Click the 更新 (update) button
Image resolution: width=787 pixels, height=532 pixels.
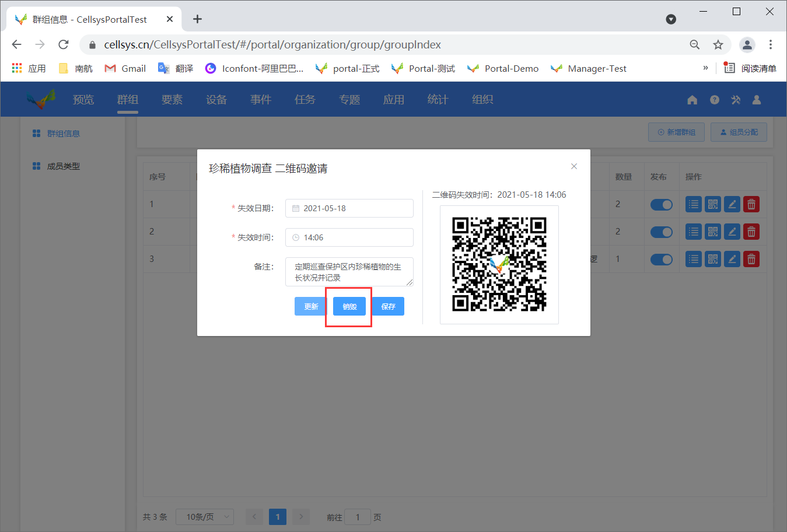coord(311,306)
